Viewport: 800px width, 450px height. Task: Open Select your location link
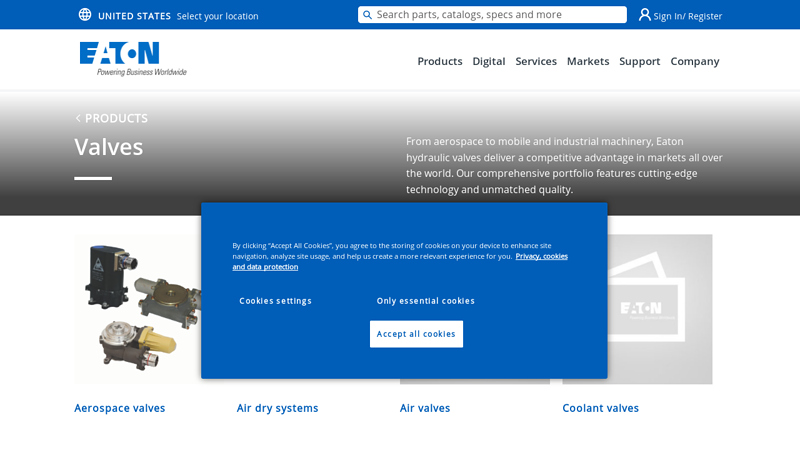tap(217, 16)
